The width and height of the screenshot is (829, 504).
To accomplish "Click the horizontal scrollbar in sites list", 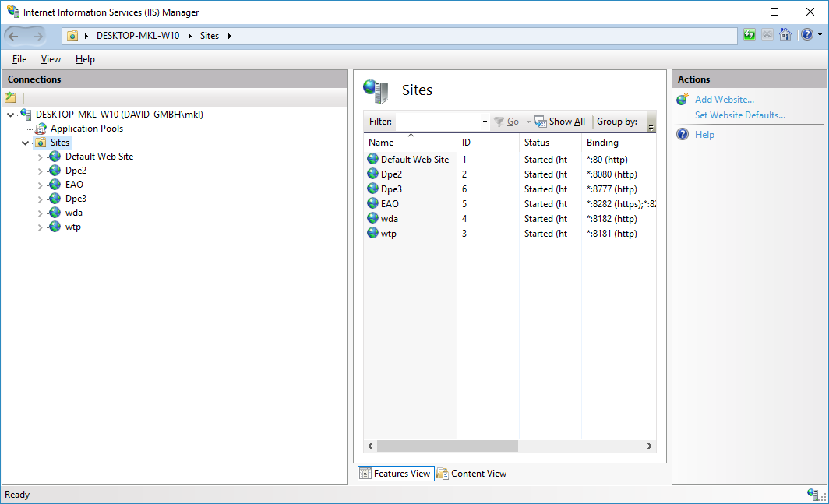I will pos(447,446).
